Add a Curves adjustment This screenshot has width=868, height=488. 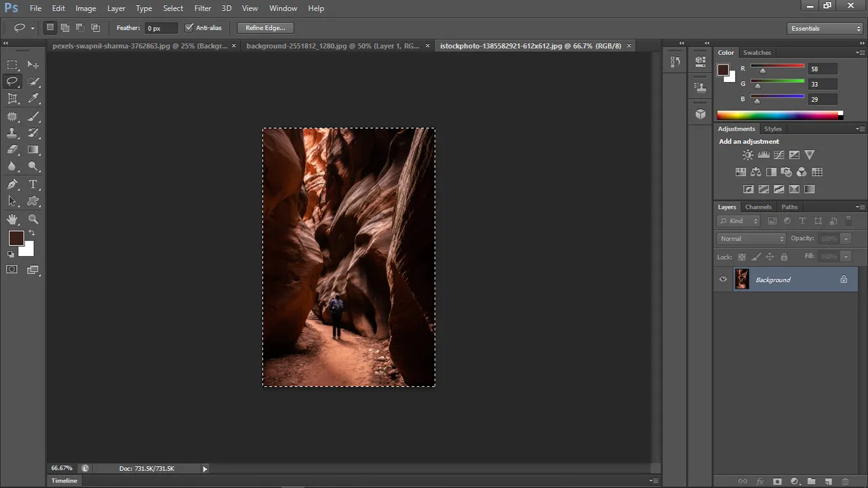(779, 155)
